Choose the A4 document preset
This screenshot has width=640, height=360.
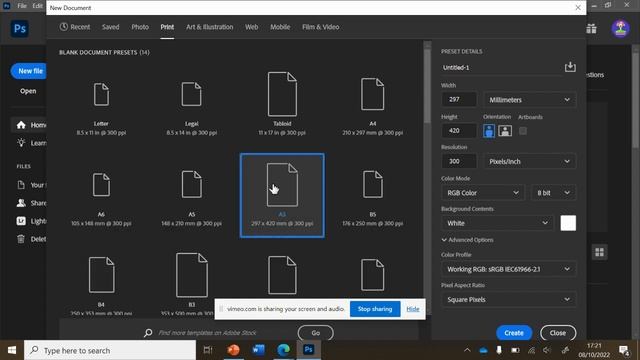click(372, 94)
